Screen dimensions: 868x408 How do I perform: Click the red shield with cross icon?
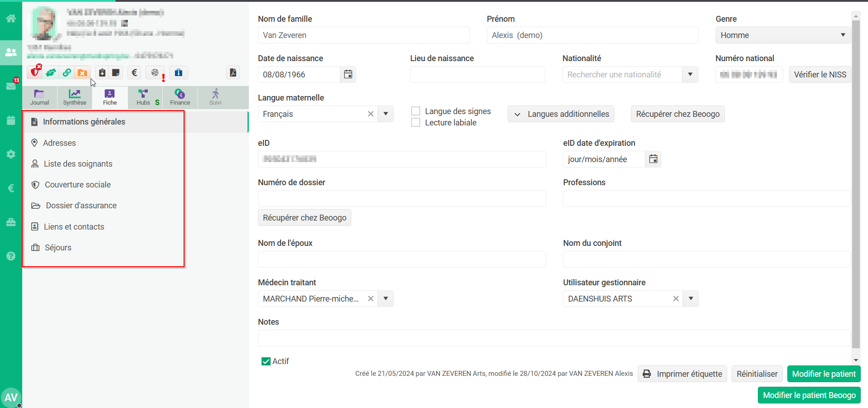(35, 72)
